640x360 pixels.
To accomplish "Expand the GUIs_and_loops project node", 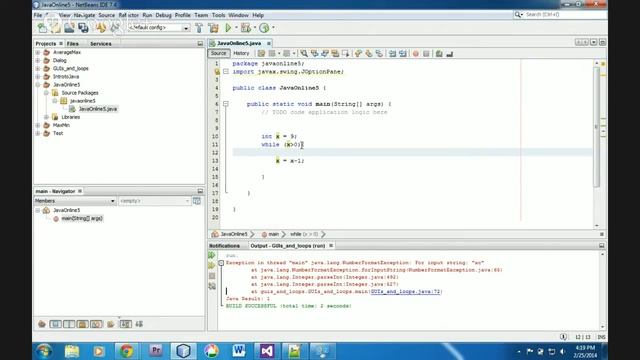I will 38,69.
